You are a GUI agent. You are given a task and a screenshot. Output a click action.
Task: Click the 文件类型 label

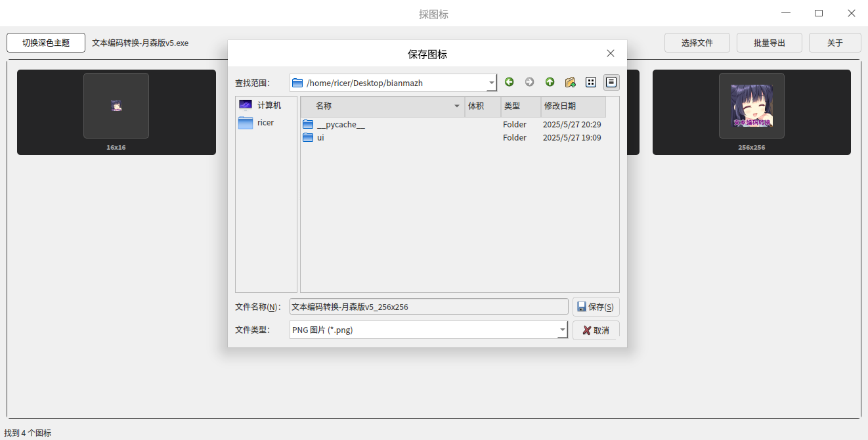(252, 330)
